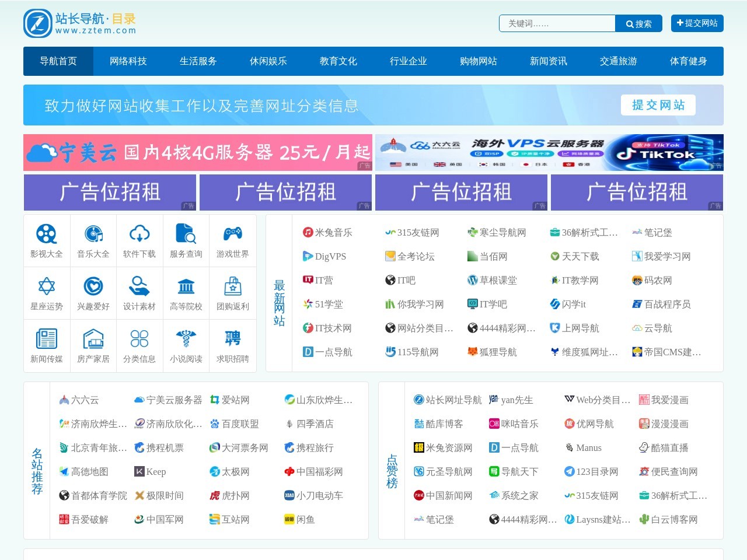This screenshot has width=747, height=560.
Task: Click the 百度联盟 paw favicon
Action: (x=215, y=423)
